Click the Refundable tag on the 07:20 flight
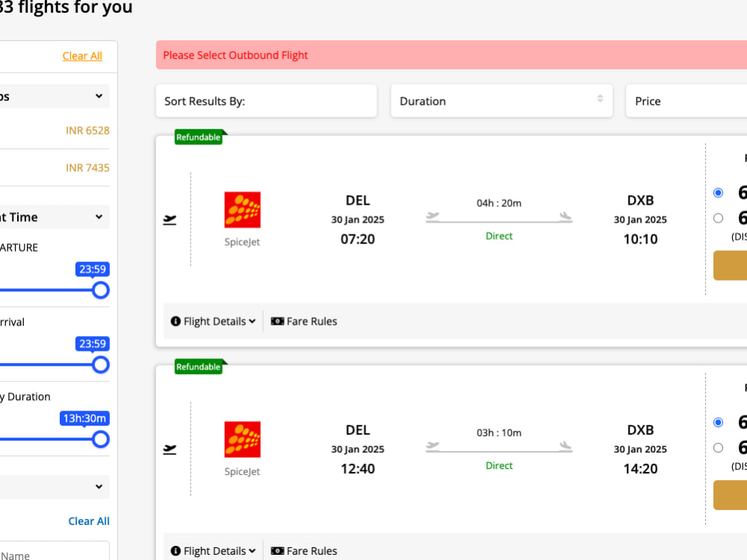 [x=199, y=137]
